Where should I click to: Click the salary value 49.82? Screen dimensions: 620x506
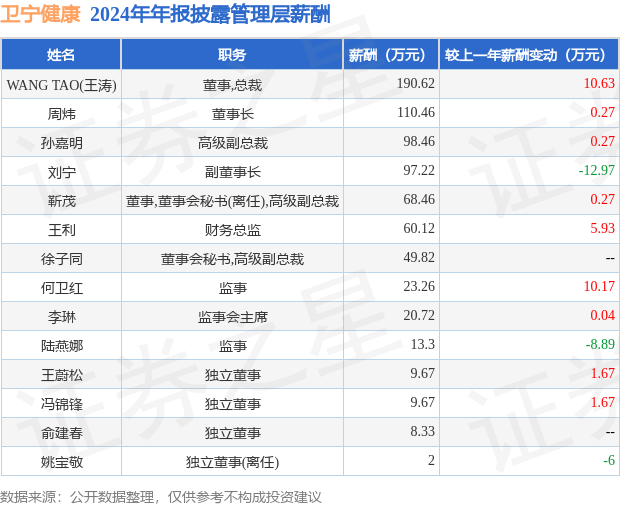[419, 257]
